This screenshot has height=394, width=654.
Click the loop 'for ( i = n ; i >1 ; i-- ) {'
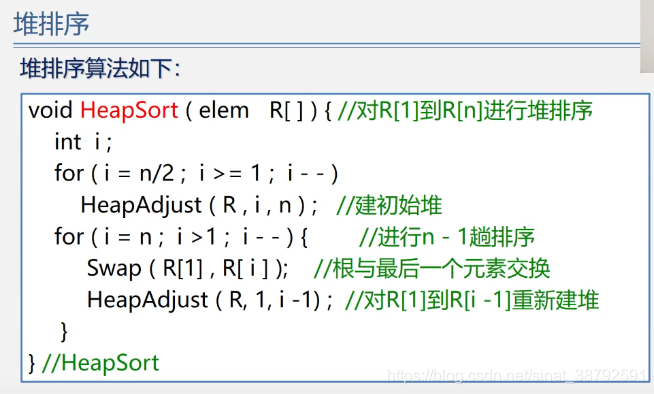pos(181,237)
